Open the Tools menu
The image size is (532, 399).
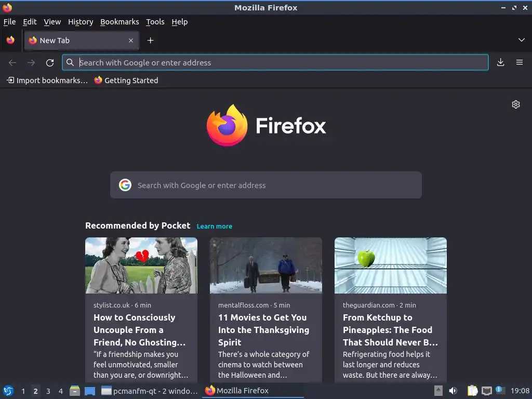(x=155, y=22)
